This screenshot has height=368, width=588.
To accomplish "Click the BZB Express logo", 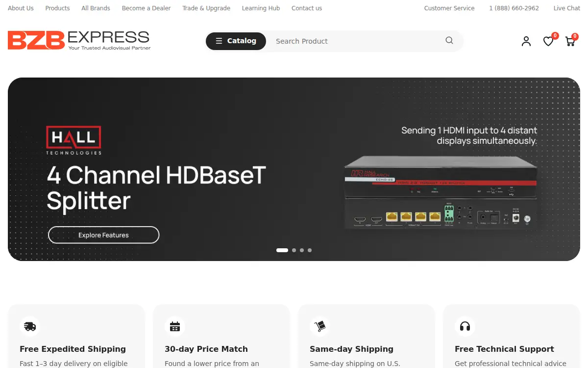I will click(x=79, y=40).
